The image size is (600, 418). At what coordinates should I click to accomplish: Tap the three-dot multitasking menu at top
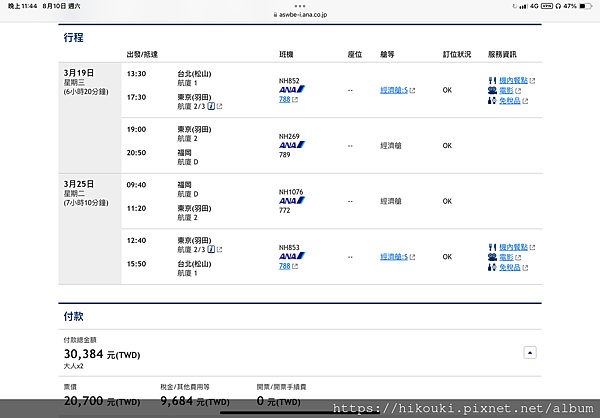(300, 6)
